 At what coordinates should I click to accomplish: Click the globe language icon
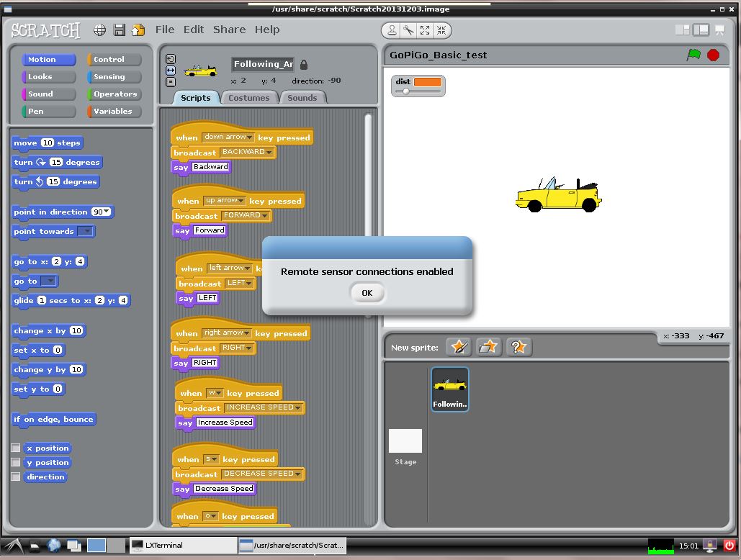pos(99,30)
